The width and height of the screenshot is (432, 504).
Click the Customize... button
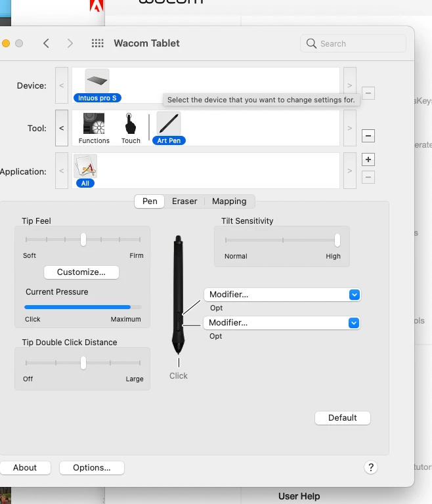81,272
